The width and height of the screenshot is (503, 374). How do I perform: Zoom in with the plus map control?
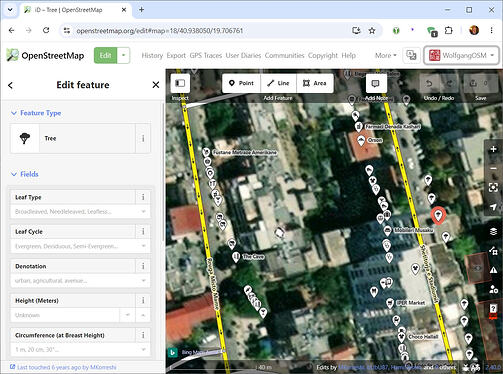pos(493,149)
